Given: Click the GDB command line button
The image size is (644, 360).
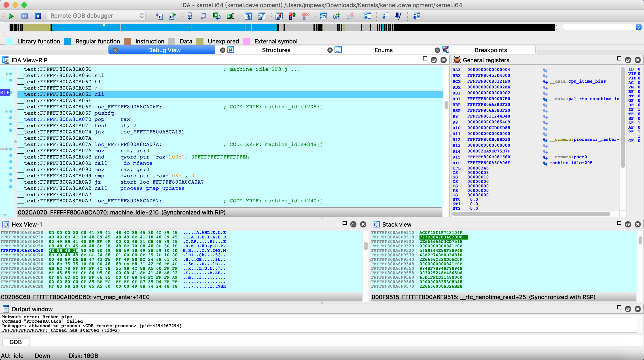Looking at the screenshot, I should pos(15,342).
